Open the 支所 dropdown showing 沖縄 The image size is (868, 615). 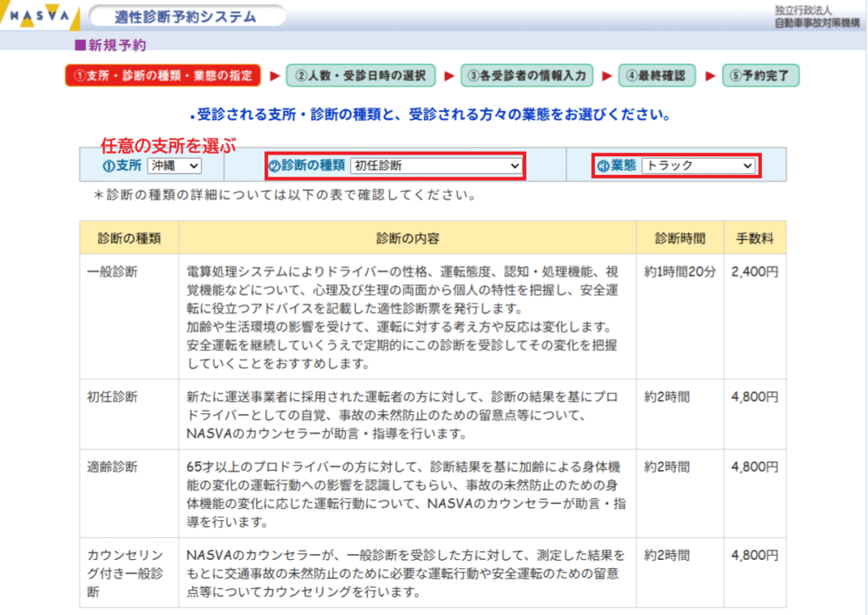coord(174,165)
